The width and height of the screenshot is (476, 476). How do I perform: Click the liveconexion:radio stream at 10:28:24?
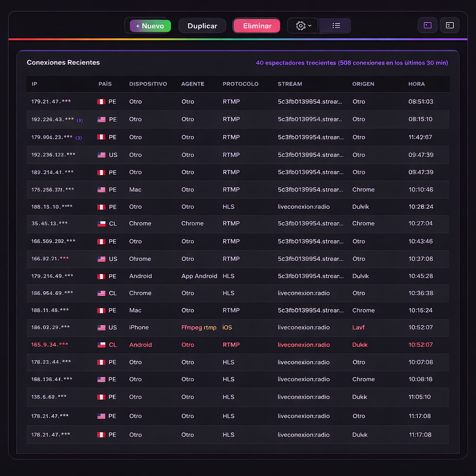(303, 207)
